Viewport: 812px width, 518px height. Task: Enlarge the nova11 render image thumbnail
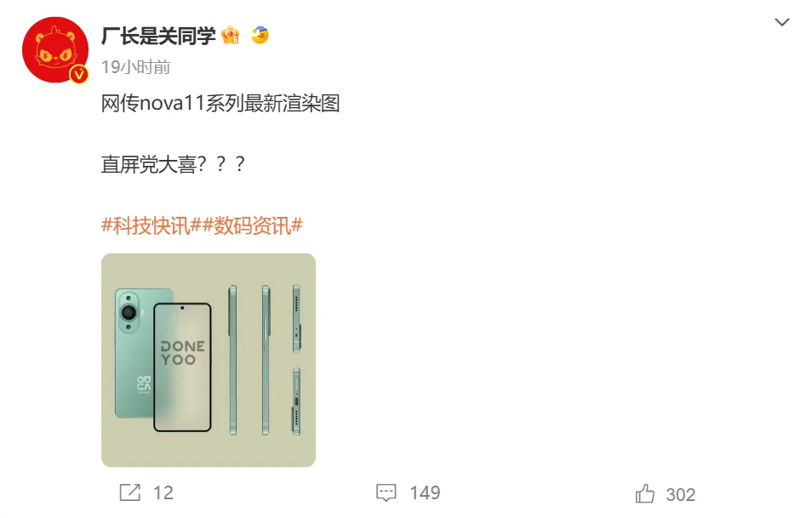pyautogui.click(x=209, y=360)
